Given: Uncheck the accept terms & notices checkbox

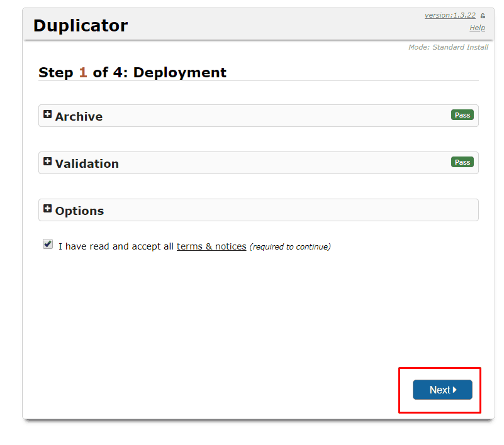Looking at the screenshot, I should [x=48, y=244].
